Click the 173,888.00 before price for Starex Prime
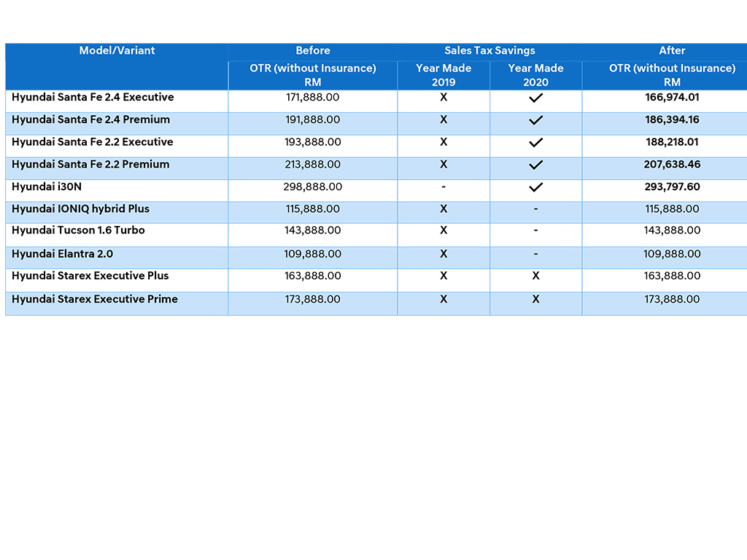 pos(312,299)
